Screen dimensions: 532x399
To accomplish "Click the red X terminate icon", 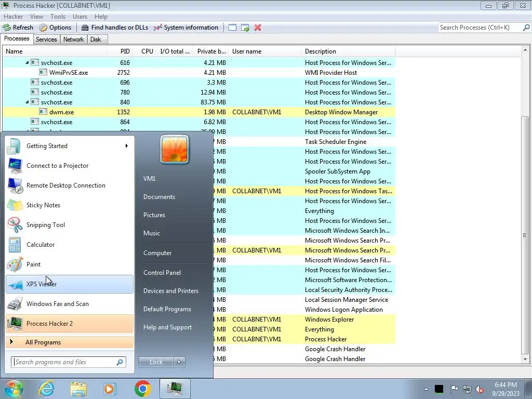I will [x=258, y=28].
